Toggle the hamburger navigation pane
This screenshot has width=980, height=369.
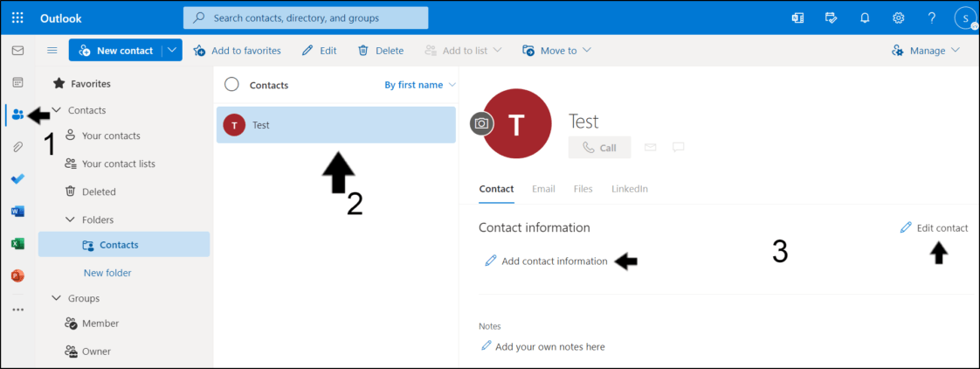pos(52,51)
